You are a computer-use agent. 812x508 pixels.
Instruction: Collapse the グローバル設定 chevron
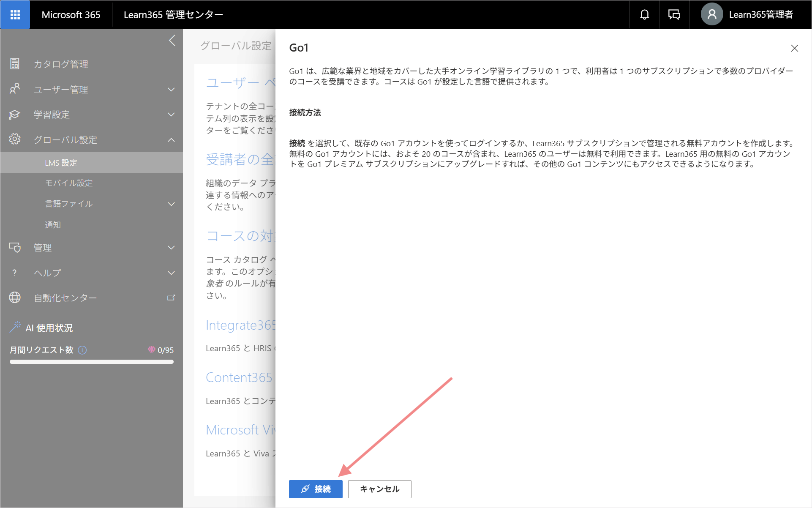tap(171, 140)
